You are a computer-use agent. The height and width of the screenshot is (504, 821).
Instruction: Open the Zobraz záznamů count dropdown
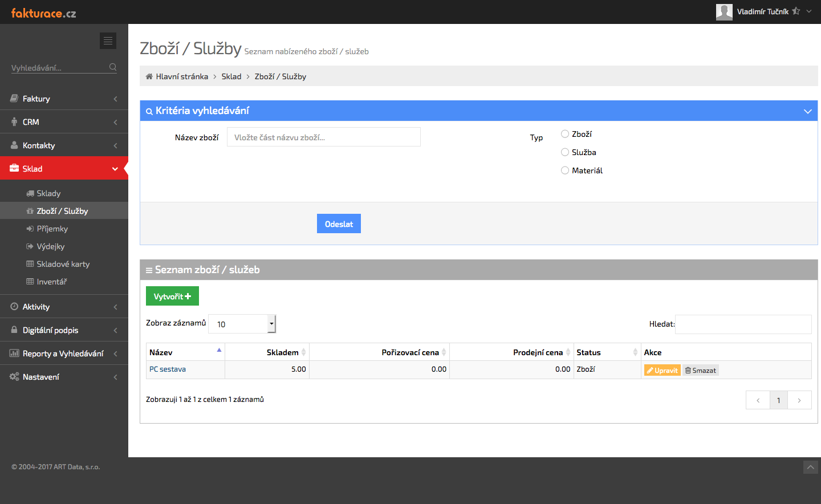[242, 324]
